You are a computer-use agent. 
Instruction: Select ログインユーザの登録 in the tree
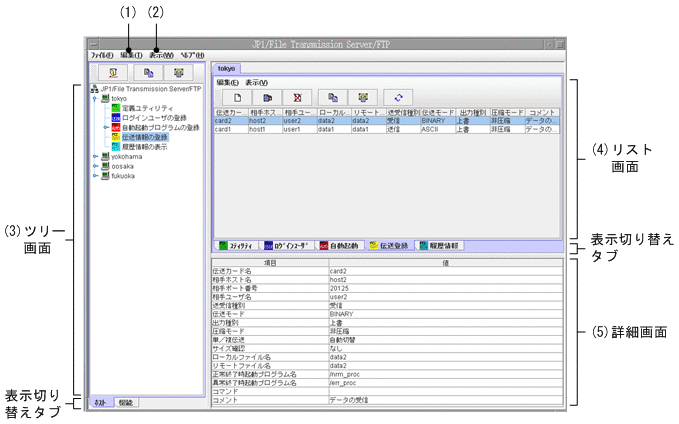coord(151,118)
